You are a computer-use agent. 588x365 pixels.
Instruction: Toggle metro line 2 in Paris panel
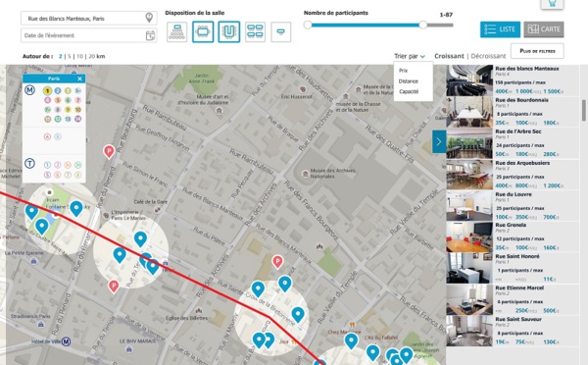[58, 90]
